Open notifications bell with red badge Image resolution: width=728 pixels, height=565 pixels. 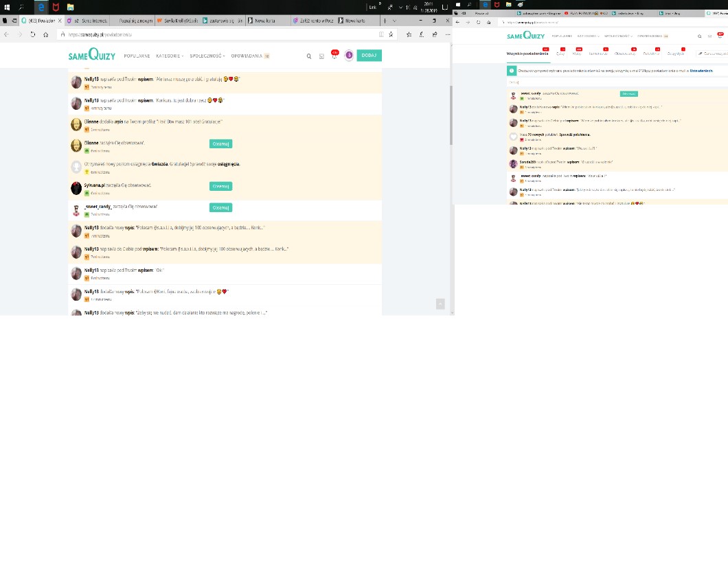(x=334, y=56)
